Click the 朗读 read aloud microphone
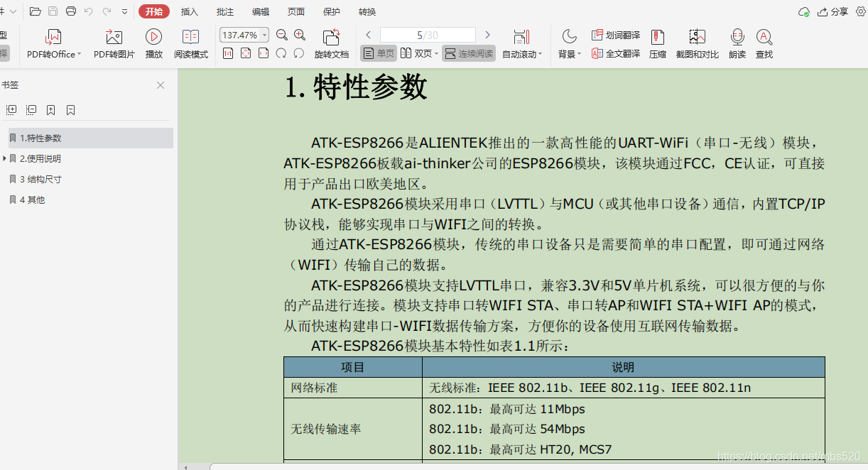 737,45
